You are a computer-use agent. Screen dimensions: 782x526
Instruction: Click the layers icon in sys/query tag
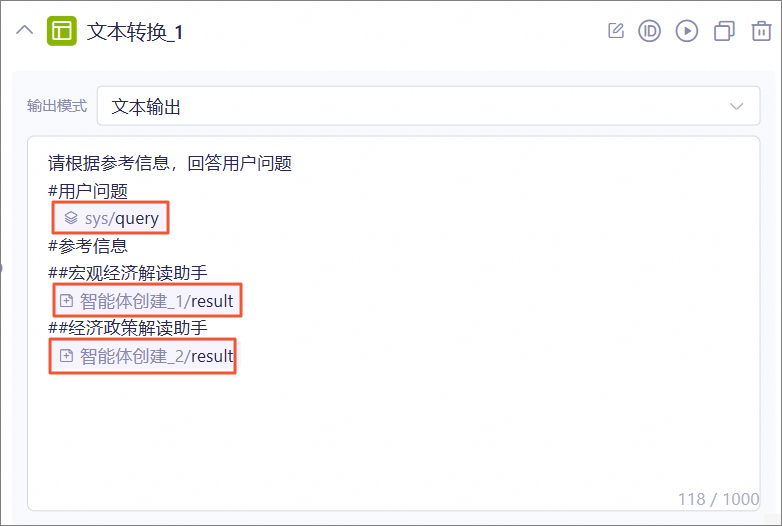tap(71, 218)
